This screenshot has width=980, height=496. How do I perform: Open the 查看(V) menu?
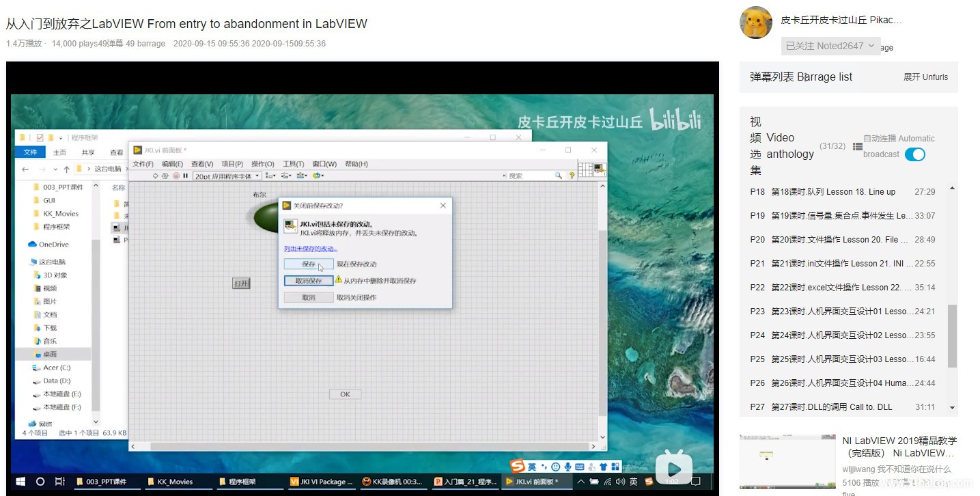[202, 164]
